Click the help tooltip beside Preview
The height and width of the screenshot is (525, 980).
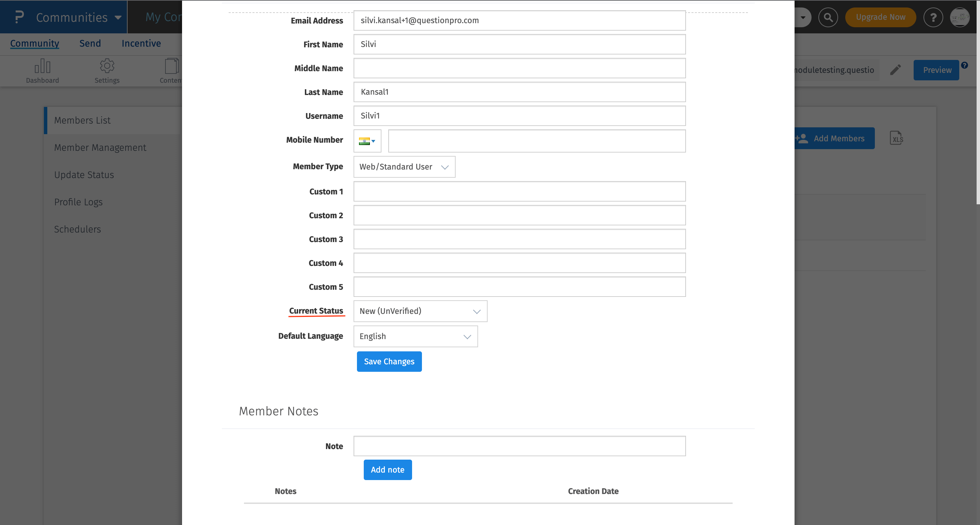[x=965, y=65]
